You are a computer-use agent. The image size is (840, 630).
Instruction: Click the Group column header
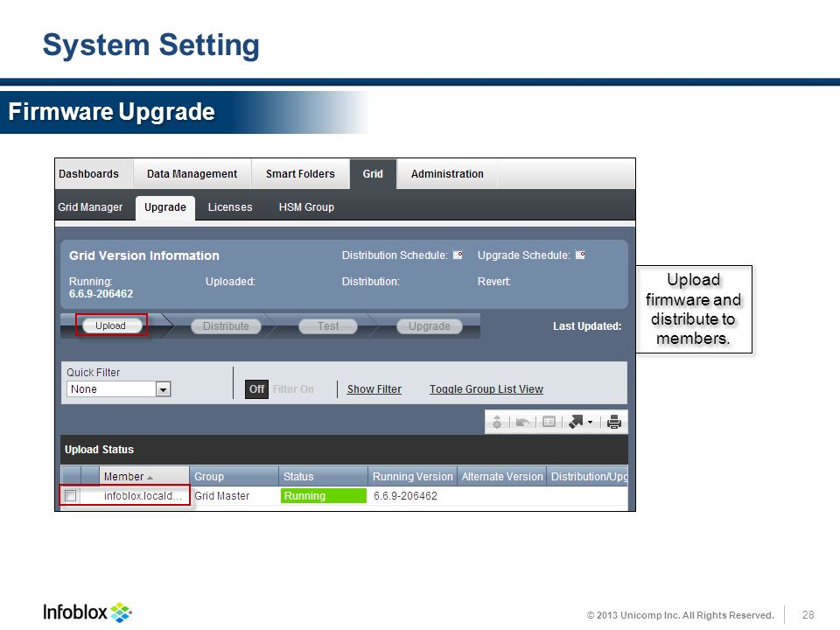click(x=234, y=476)
